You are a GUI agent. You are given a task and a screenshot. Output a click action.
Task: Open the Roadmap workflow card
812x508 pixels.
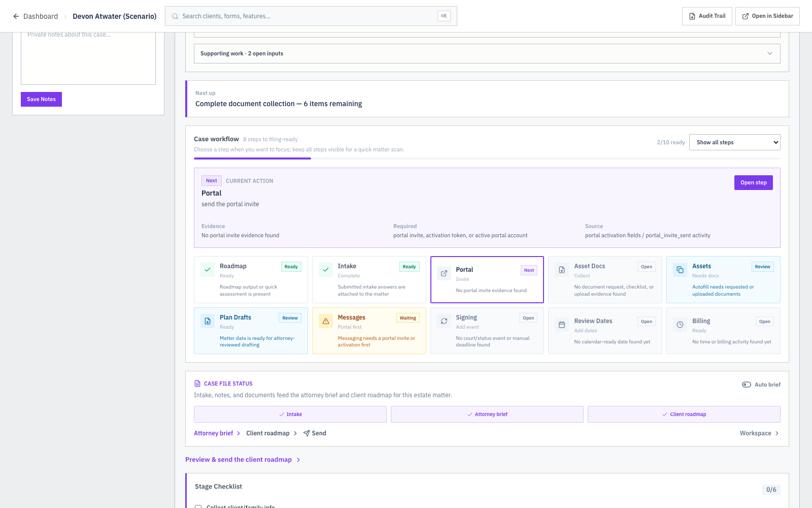[x=251, y=279]
